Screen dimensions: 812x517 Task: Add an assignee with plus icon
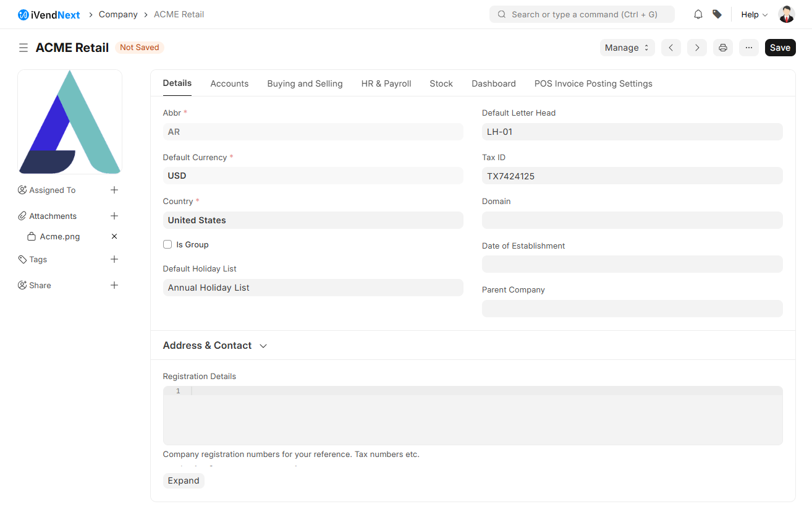coord(114,190)
